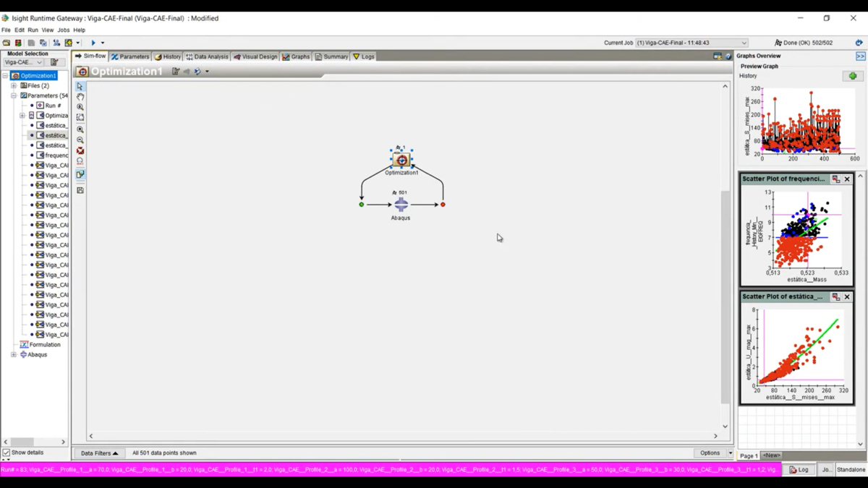Click the Optimization1 component icon on the canvas
Viewport: 868px width, 488px height.
coord(401,160)
